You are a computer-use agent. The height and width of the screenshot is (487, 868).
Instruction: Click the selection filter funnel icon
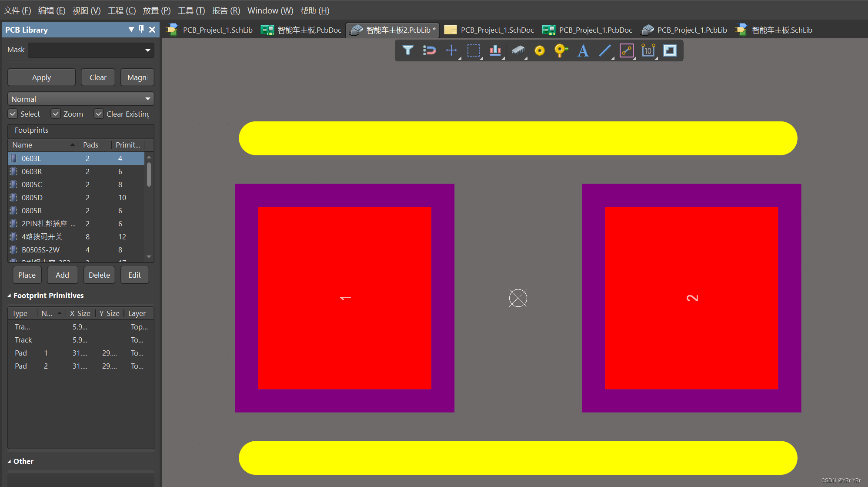[407, 50]
